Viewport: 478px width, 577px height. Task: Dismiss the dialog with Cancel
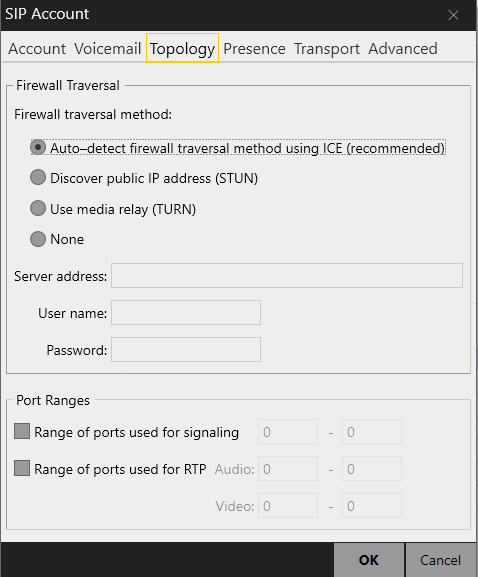click(440, 560)
